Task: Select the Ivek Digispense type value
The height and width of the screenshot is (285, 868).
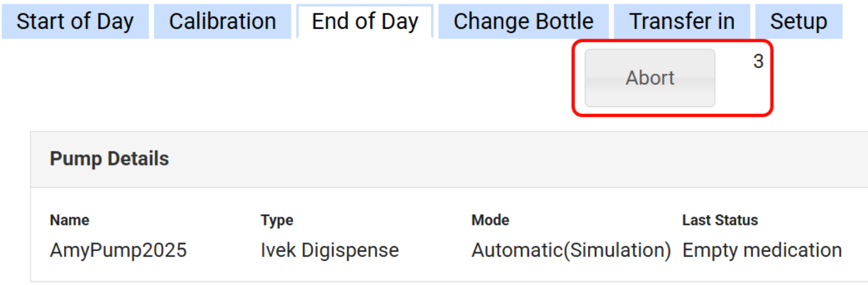Action: pos(329,250)
